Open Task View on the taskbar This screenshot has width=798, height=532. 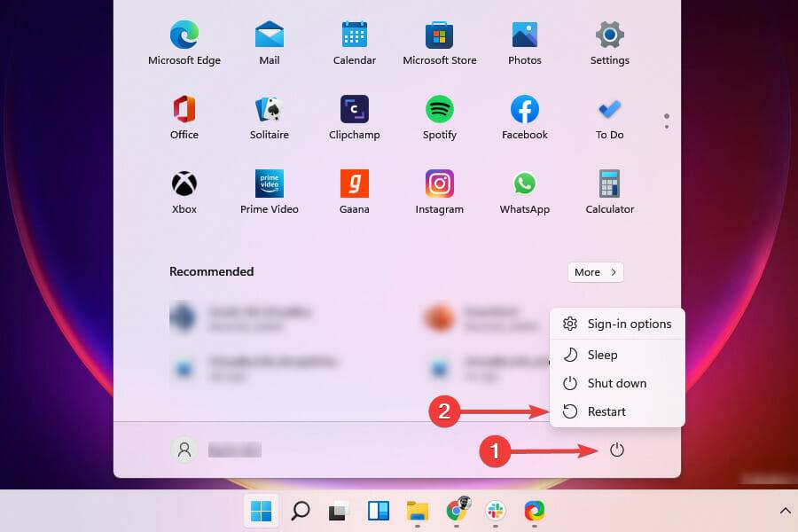[x=339, y=511]
